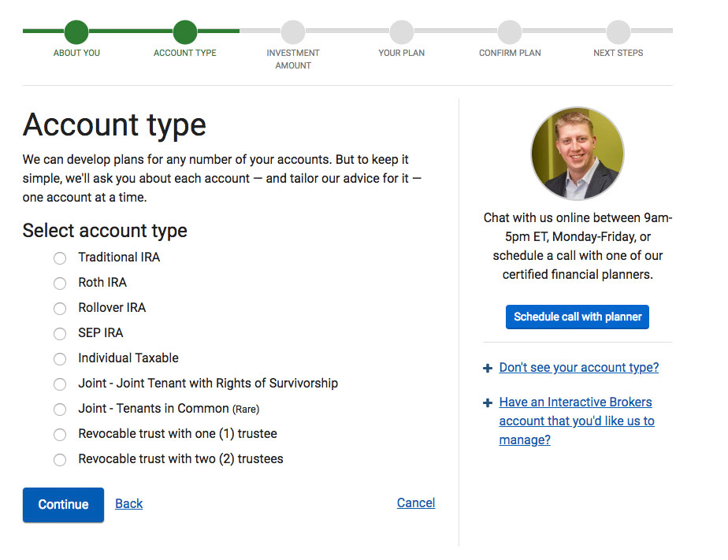Screen dimensions: 728x560
Task: Open the "Don't see your account type?" link
Action: [579, 368]
